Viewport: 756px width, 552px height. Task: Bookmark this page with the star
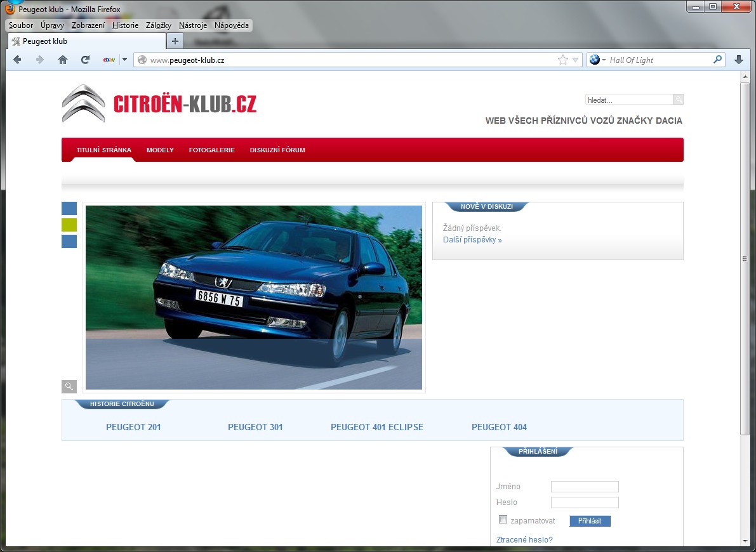point(562,59)
